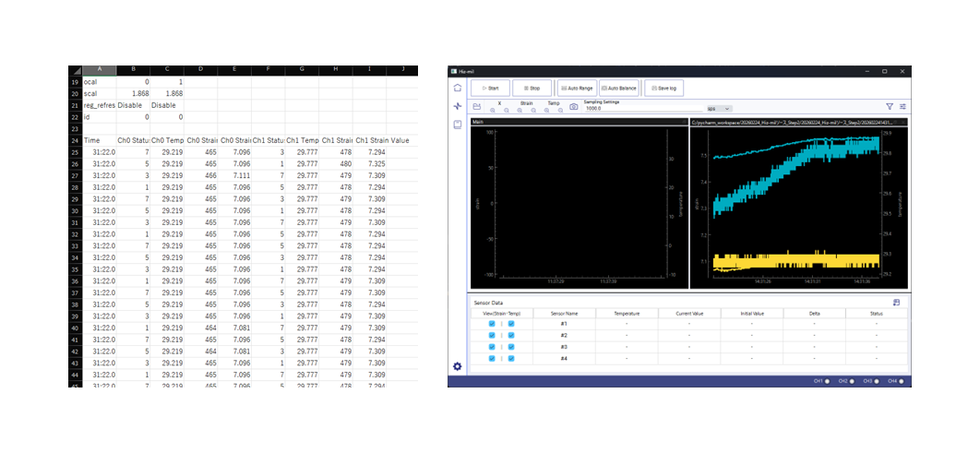Open the Home view in the sidebar

(457, 88)
